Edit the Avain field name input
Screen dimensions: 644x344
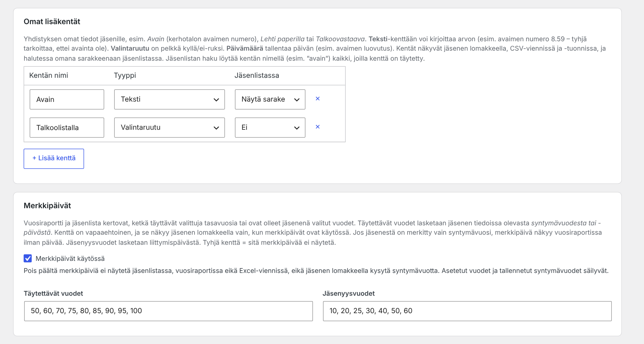pos(67,99)
